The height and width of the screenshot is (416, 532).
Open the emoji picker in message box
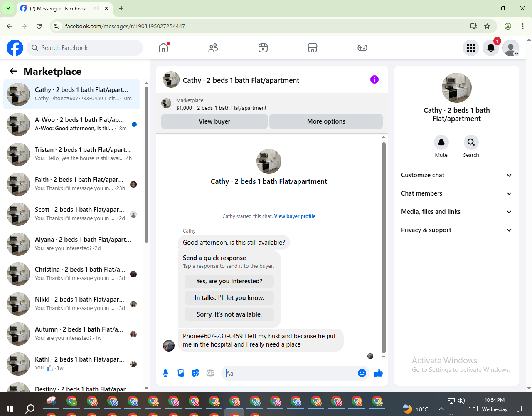tap(362, 373)
